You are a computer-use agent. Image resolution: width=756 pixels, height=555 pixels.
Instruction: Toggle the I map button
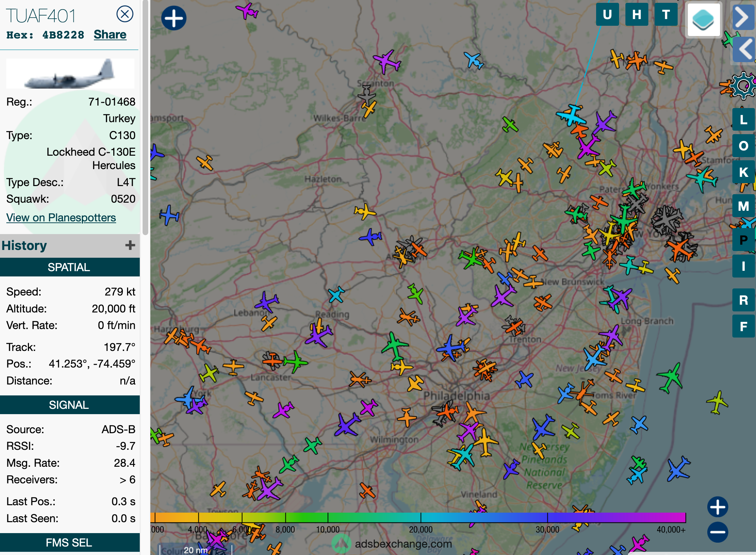[x=744, y=266]
